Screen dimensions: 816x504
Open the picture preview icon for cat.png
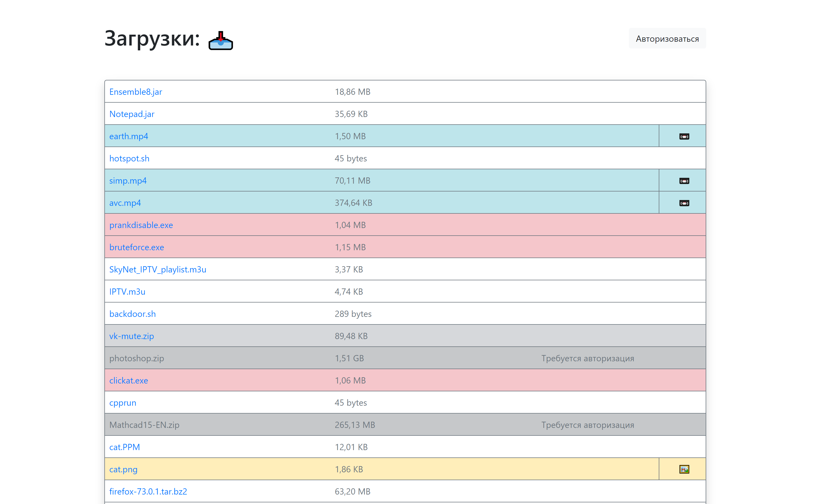(684, 469)
